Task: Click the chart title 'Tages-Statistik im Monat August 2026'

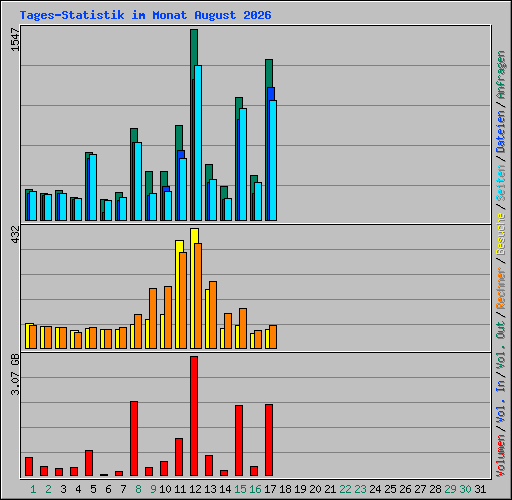Action: [145, 15]
